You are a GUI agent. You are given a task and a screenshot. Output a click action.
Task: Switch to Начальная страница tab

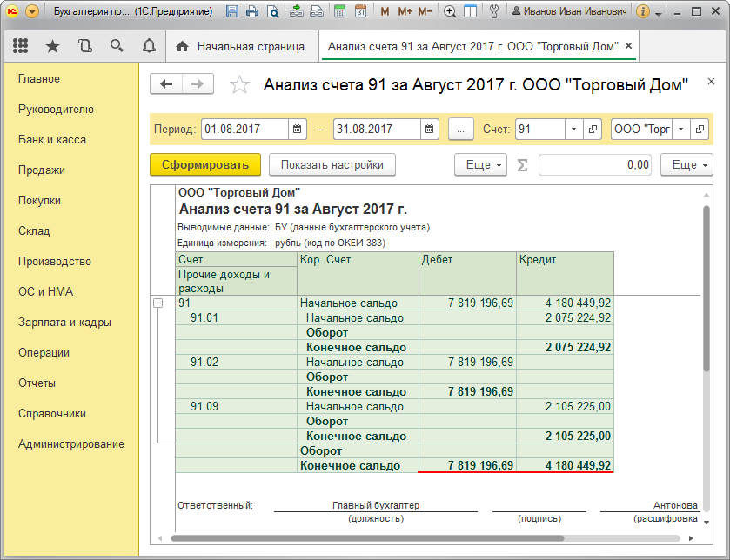tap(240, 46)
